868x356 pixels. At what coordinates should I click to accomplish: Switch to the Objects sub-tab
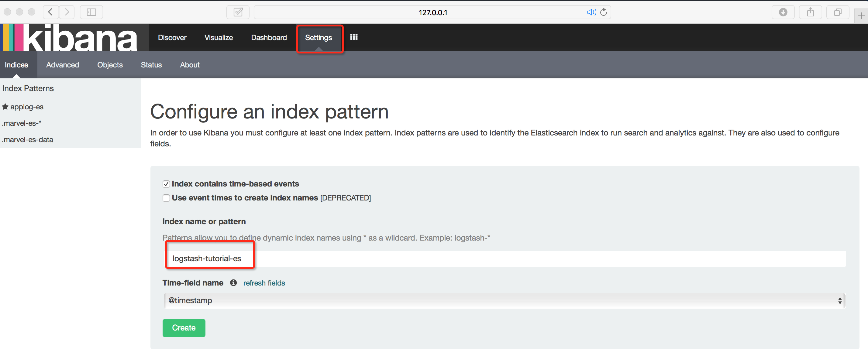click(x=110, y=65)
